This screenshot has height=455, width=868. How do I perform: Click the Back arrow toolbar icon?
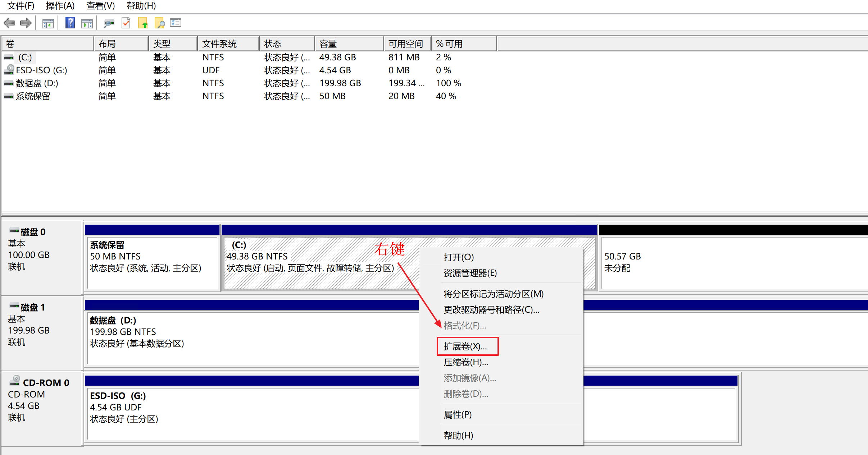tap(9, 23)
